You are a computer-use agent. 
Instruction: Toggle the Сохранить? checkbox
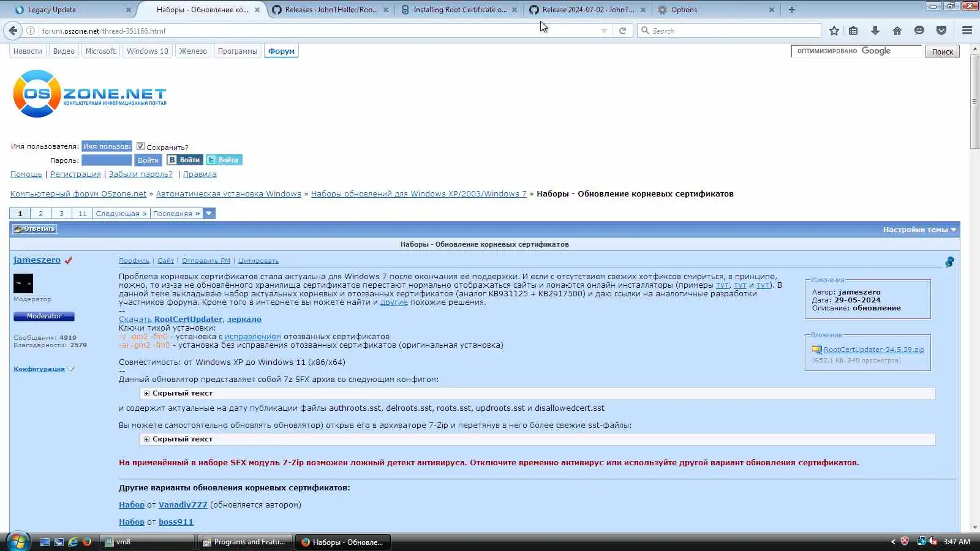click(x=140, y=146)
